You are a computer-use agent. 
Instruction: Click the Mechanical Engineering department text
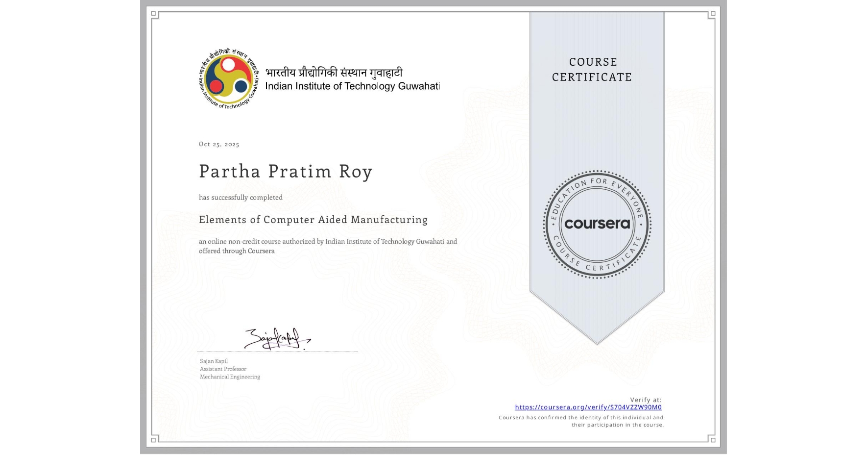coord(229,377)
